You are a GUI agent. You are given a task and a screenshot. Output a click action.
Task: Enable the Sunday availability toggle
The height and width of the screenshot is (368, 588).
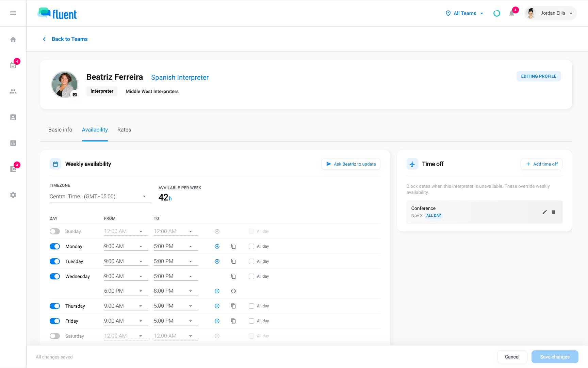pos(55,231)
